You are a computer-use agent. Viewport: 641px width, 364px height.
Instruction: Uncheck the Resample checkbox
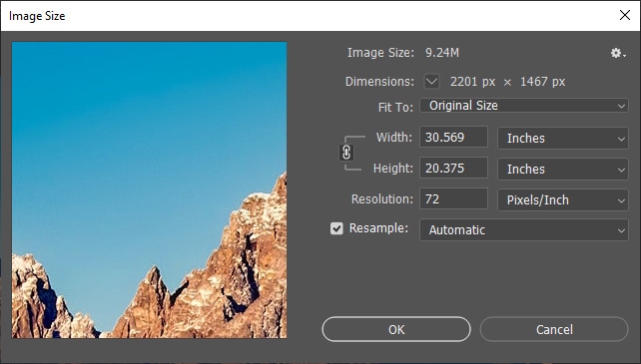tap(336, 228)
